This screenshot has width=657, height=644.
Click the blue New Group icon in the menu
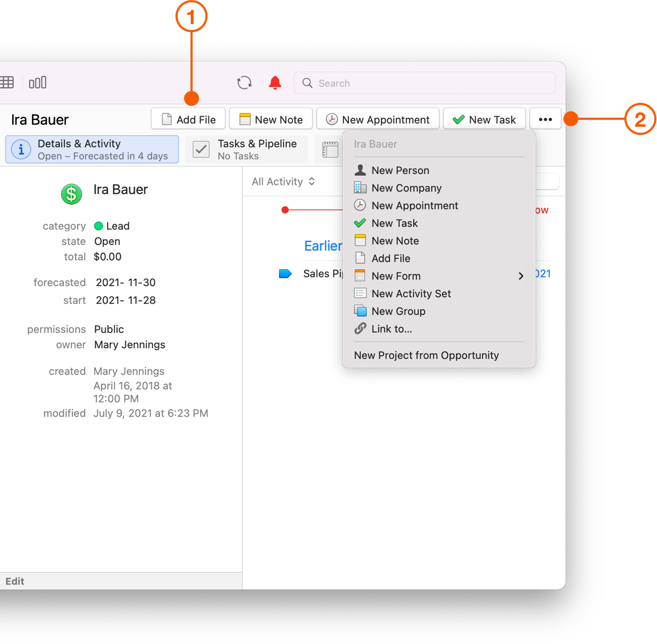[x=360, y=310]
